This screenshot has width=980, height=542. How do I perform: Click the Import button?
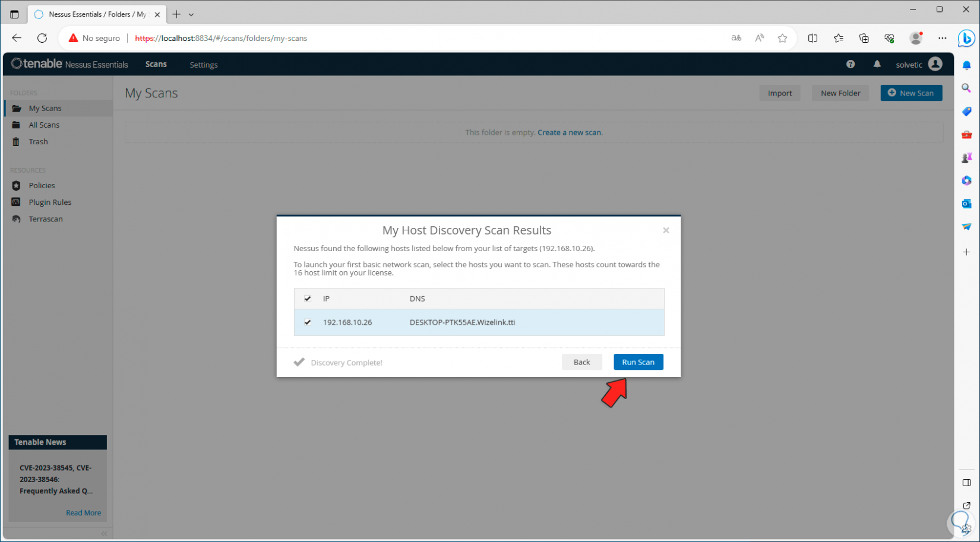(x=779, y=93)
